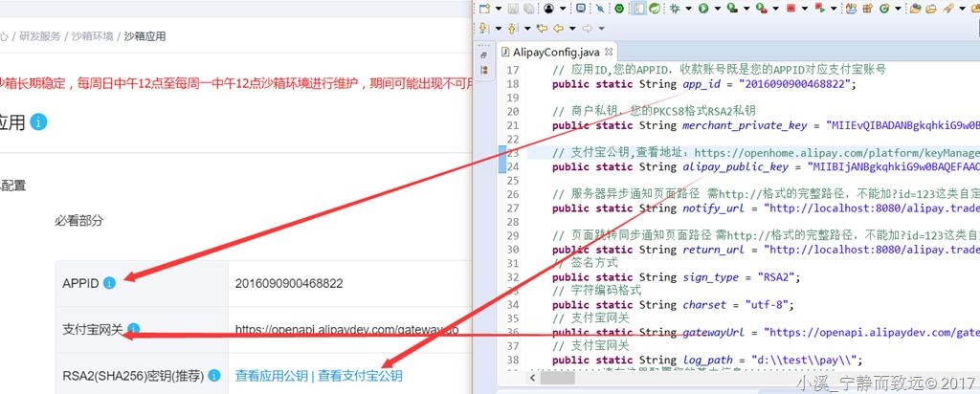This screenshot has height=394, width=980.
Task: Open dropdown next to the relaunch icon
Action: (x=834, y=8)
